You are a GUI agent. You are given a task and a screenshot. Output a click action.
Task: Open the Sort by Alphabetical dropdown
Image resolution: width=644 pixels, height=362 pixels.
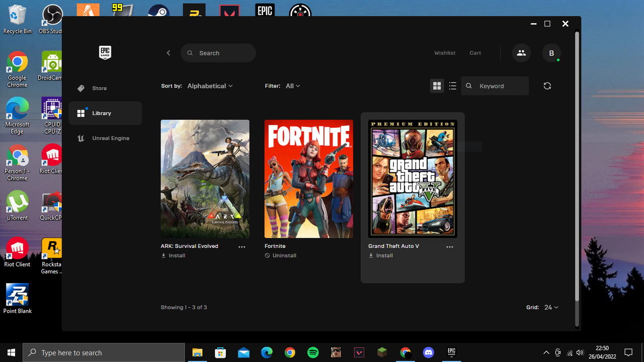[210, 86]
